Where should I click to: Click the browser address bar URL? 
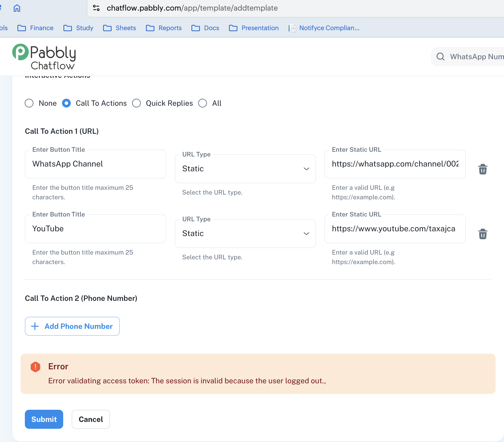pyautogui.click(x=192, y=8)
